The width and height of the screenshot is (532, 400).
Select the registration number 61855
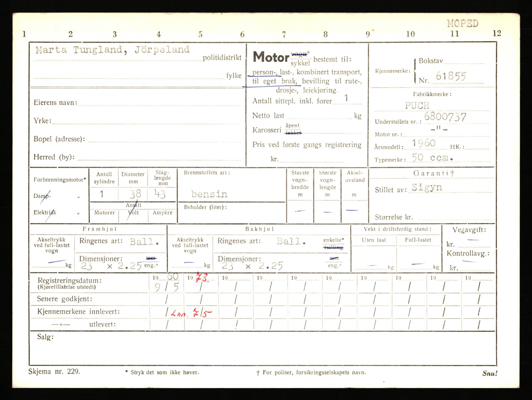(451, 76)
